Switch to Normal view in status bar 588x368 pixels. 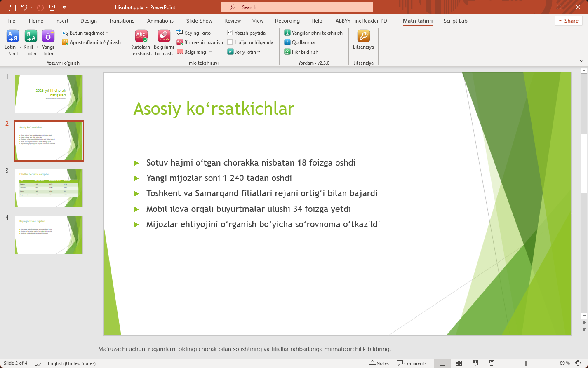442,363
